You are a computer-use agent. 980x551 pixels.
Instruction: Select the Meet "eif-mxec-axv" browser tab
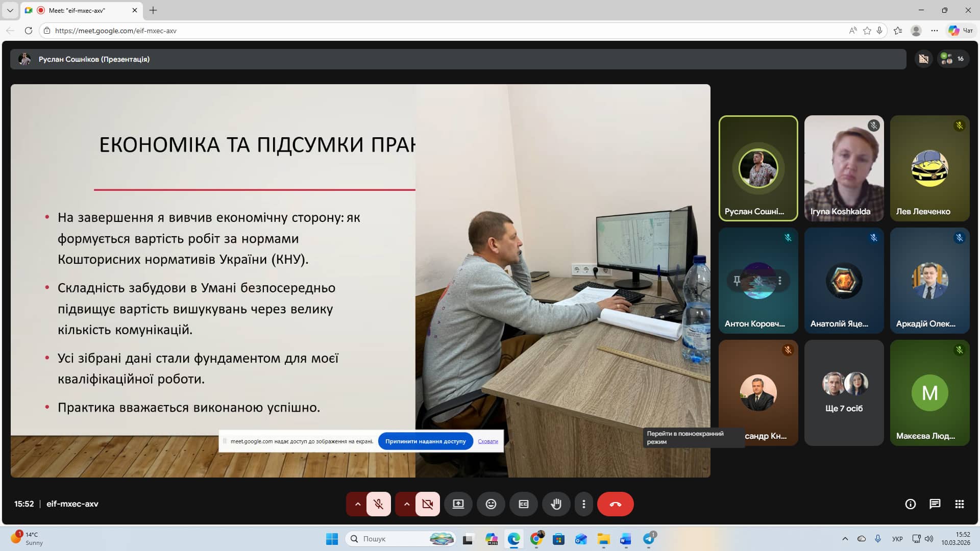pyautogui.click(x=77, y=10)
